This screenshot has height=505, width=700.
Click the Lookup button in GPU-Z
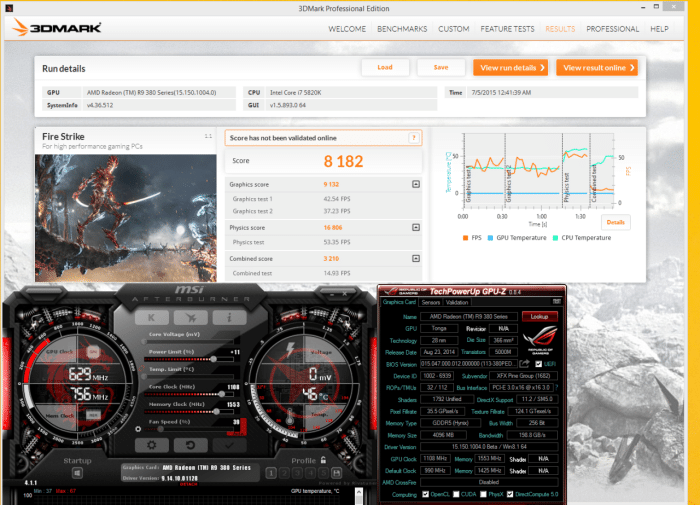coord(539,317)
